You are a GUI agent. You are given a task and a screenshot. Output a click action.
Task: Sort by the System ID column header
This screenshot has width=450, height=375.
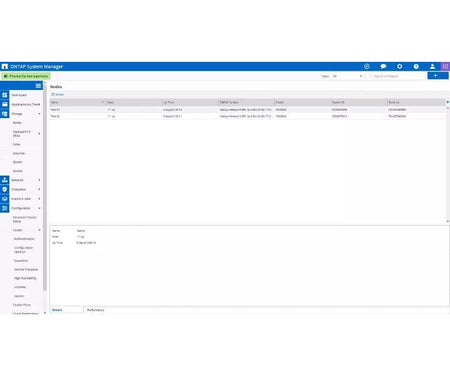click(359, 102)
